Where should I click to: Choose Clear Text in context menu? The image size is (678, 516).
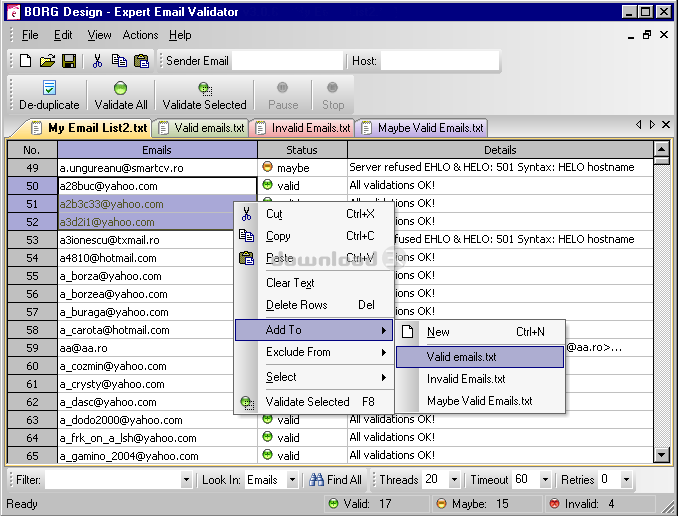(x=314, y=283)
